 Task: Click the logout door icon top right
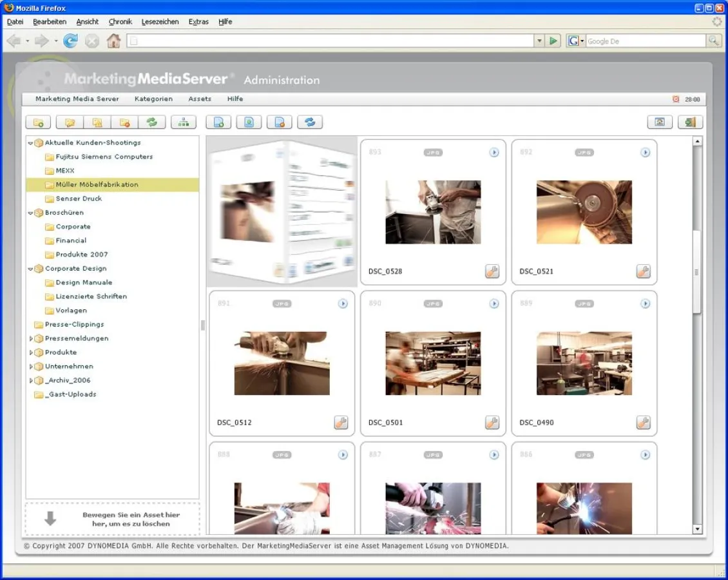pyautogui.click(x=690, y=122)
